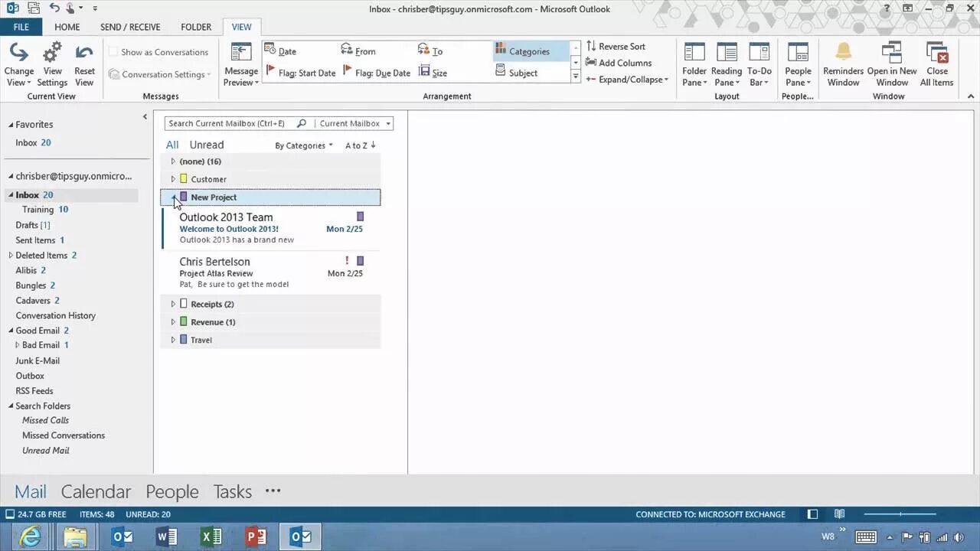The height and width of the screenshot is (551, 980).
Task: Open navigation options ellipsis
Action: tap(273, 491)
